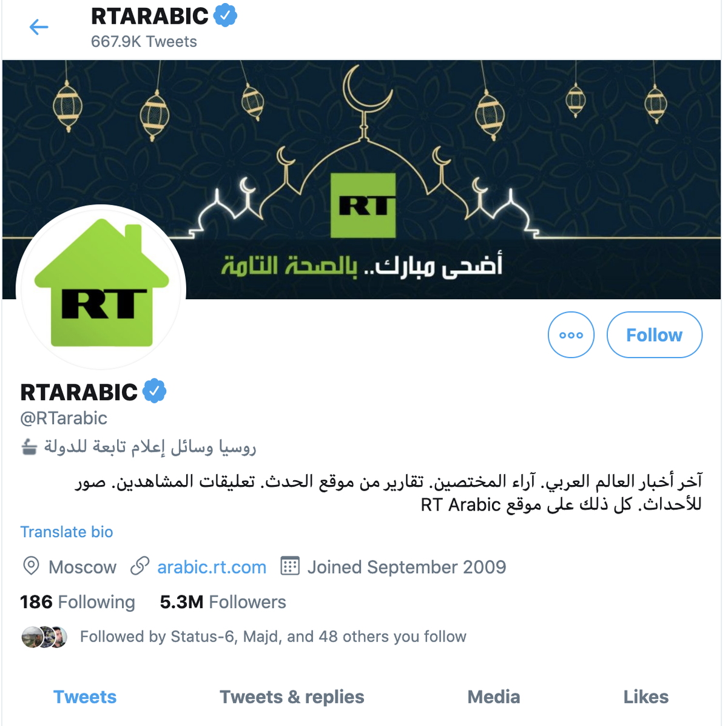The image size is (728, 726).
Task: Open Followed by Status-6, Majd list
Action: pos(273,636)
